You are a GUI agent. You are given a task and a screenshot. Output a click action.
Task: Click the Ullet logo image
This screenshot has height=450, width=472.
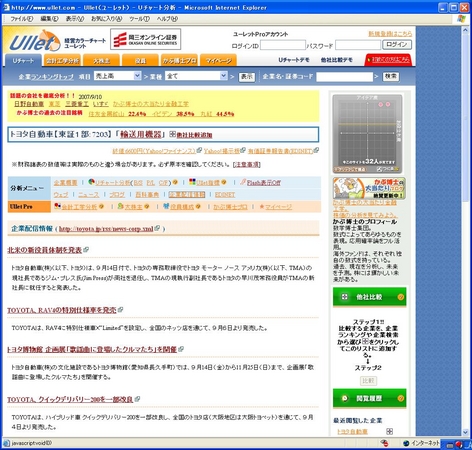tap(35, 41)
